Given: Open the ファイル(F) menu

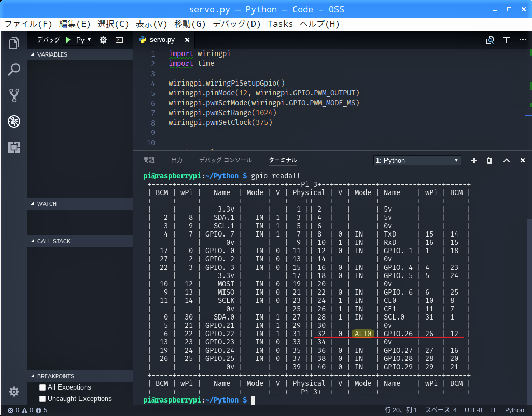Looking at the screenshot, I should coord(28,24).
